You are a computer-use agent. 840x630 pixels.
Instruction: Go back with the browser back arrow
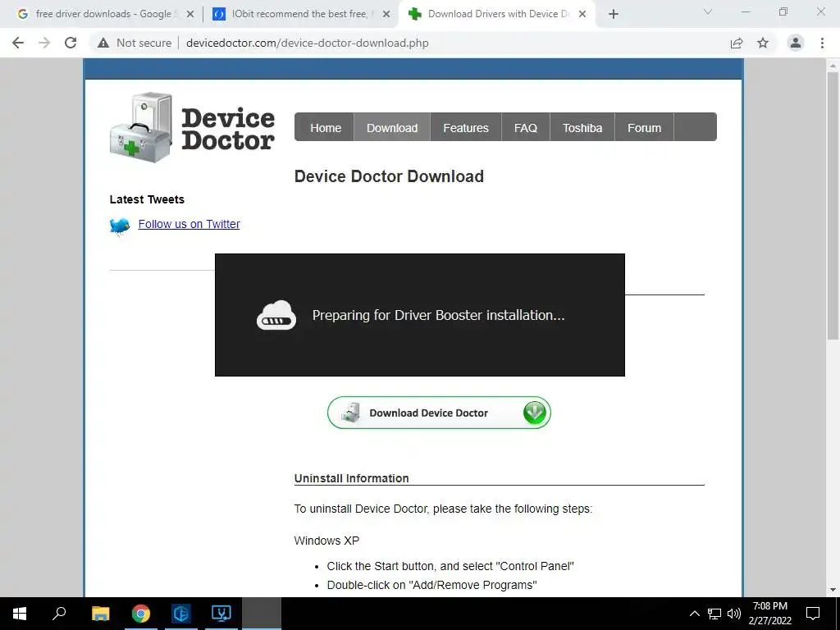tap(18, 43)
